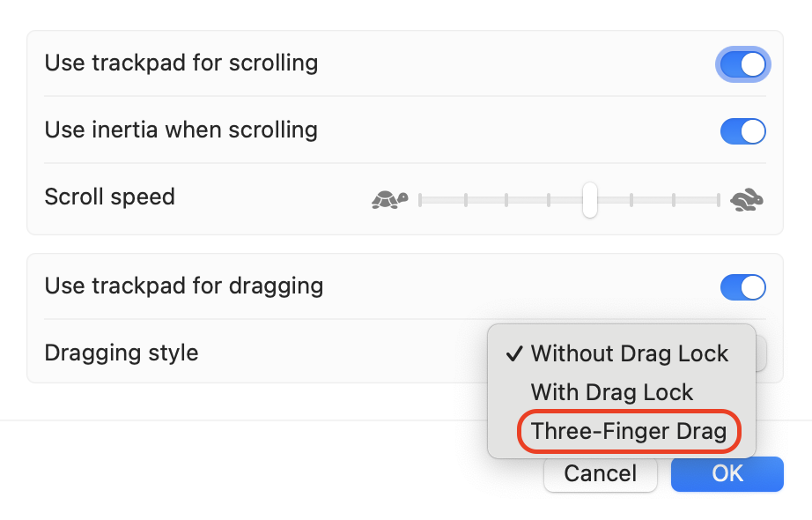Click the rabbit fast-speed icon
The height and width of the screenshot is (520, 812).
point(747,200)
